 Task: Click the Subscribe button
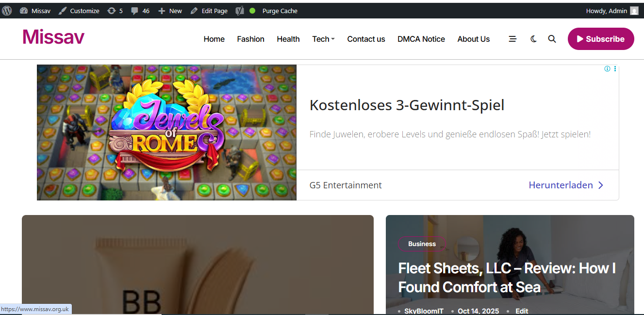[601, 39]
